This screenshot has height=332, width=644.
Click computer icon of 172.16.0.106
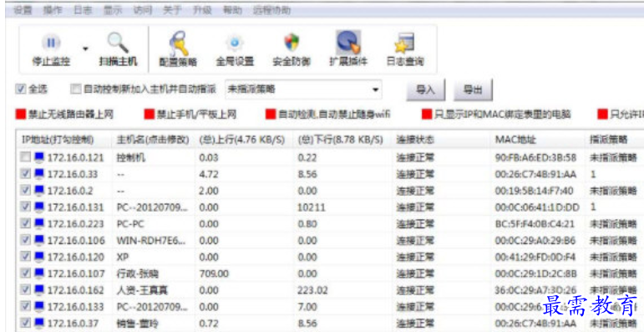(39, 240)
